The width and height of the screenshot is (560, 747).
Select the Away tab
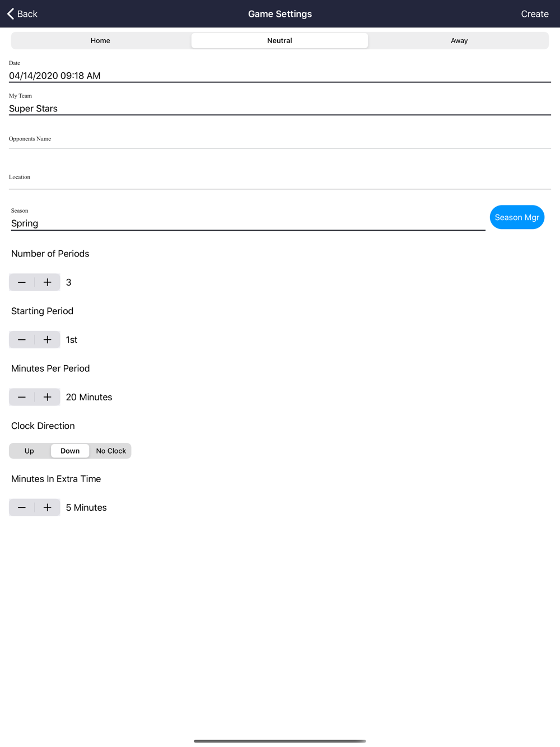point(459,40)
